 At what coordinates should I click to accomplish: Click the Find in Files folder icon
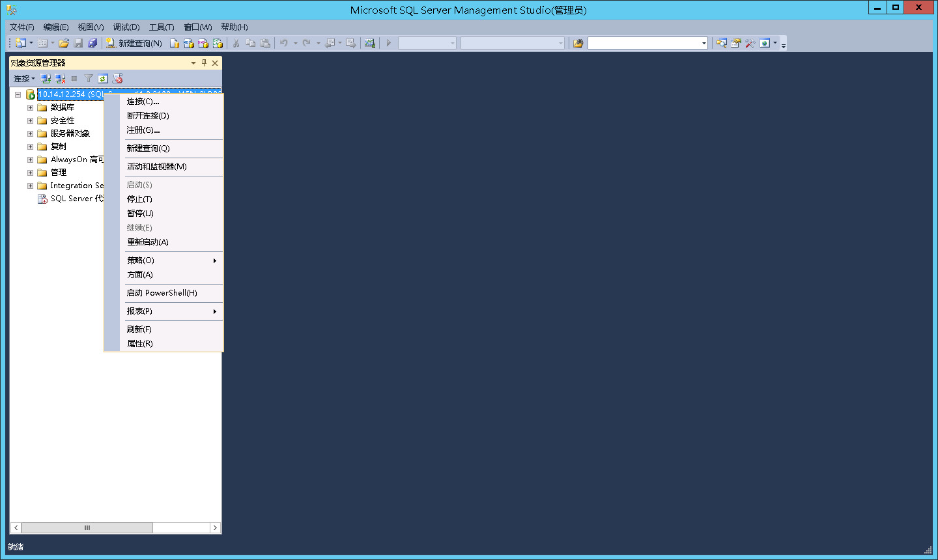(x=578, y=43)
